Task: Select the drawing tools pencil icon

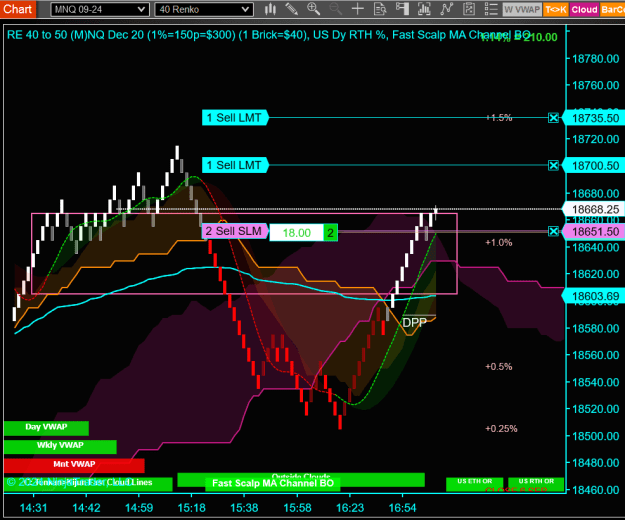Action: click(292, 9)
